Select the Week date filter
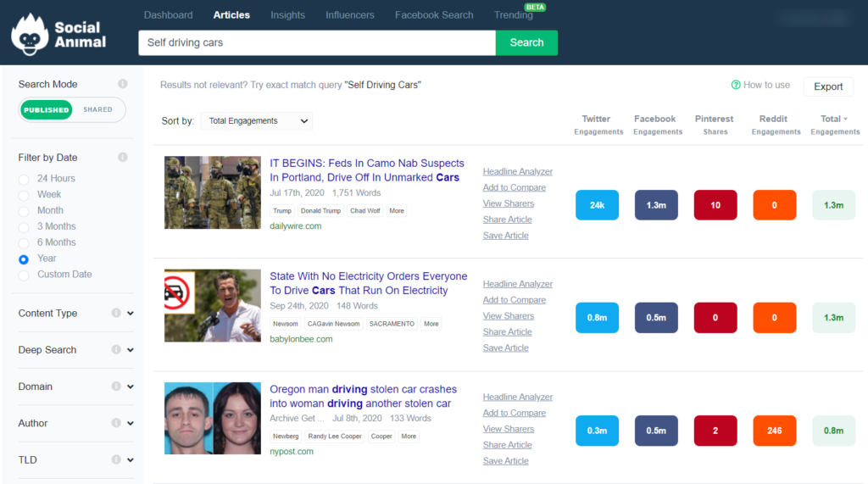868x484 pixels. click(x=24, y=196)
